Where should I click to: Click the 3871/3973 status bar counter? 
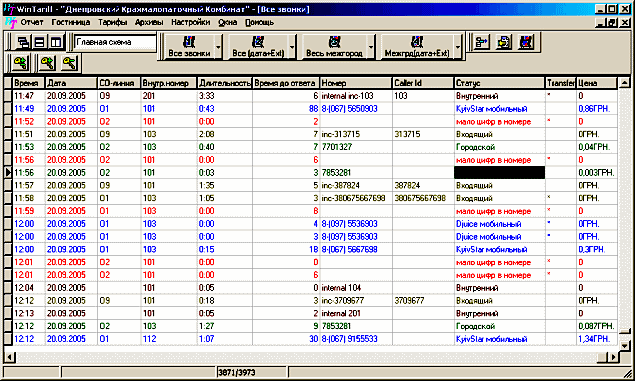[x=251, y=372]
